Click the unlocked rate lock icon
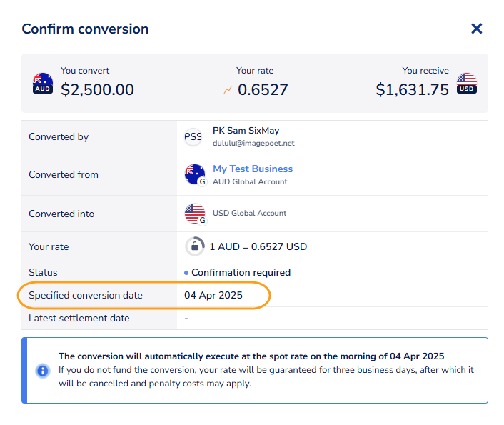The width and height of the screenshot is (504, 425). click(194, 246)
